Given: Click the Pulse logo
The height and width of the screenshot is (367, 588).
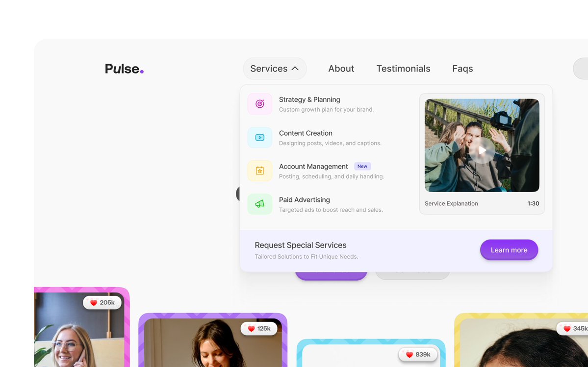Looking at the screenshot, I should point(124,69).
